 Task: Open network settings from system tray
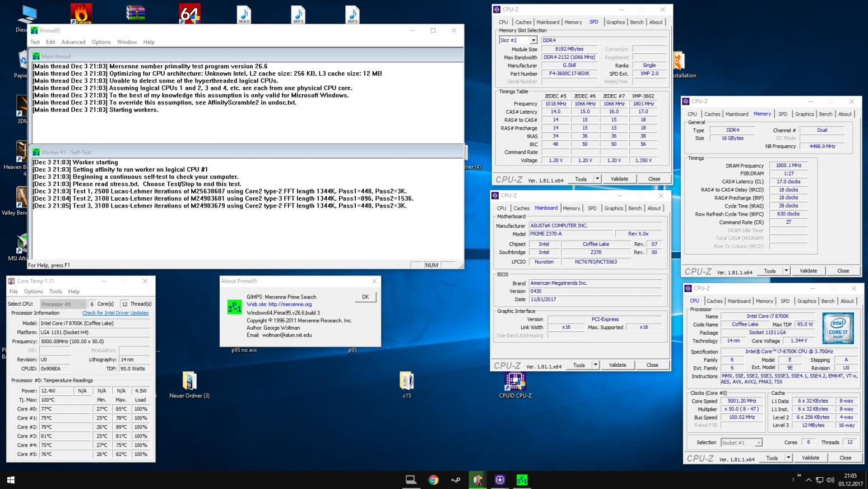coord(819,480)
